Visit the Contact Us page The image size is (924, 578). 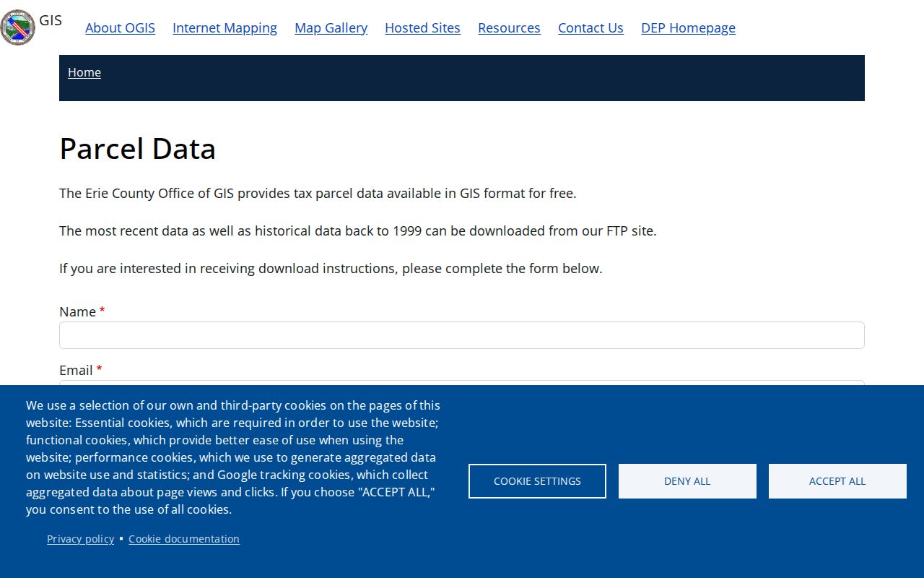pos(590,27)
